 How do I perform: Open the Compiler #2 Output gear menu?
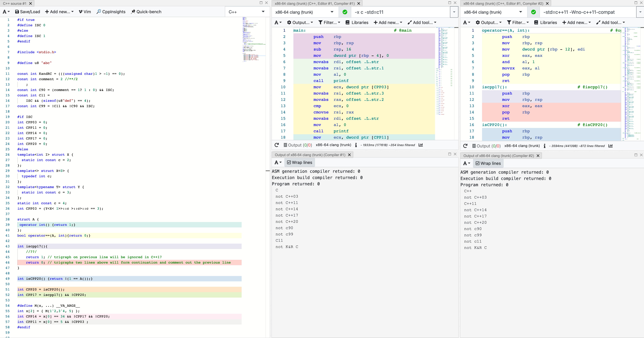pyautogui.click(x=488, y=23)
